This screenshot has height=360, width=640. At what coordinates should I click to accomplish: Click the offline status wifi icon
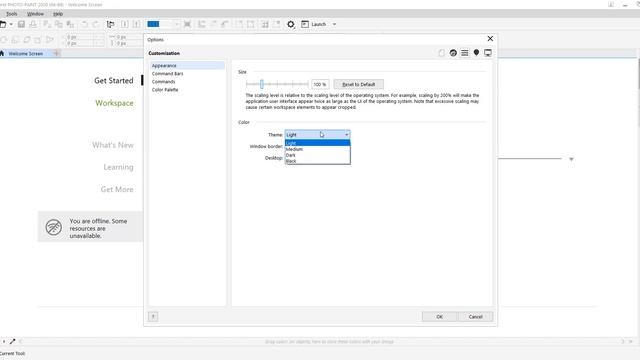pos(53,227)
